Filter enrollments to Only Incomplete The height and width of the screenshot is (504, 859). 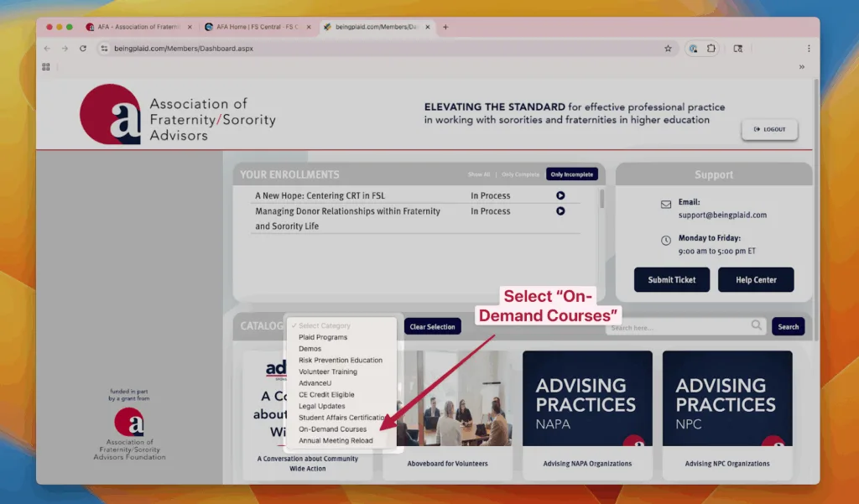(x=572, y=174)
